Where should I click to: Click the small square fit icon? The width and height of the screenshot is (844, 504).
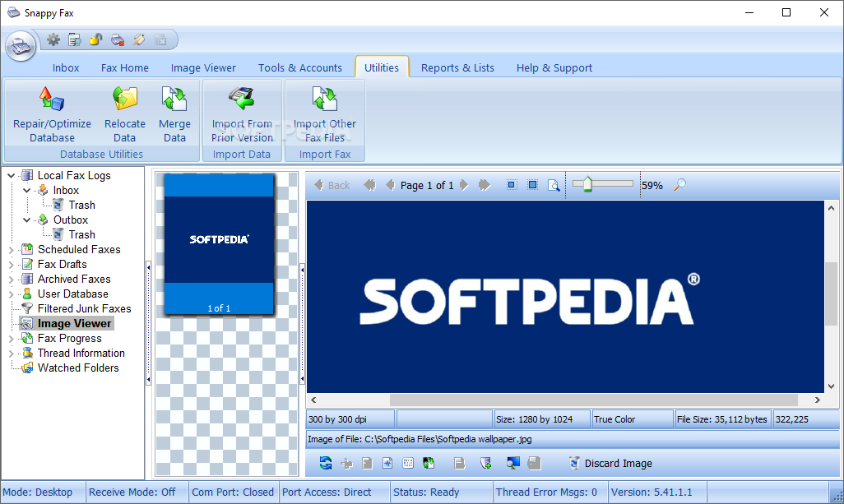point(512,185)
